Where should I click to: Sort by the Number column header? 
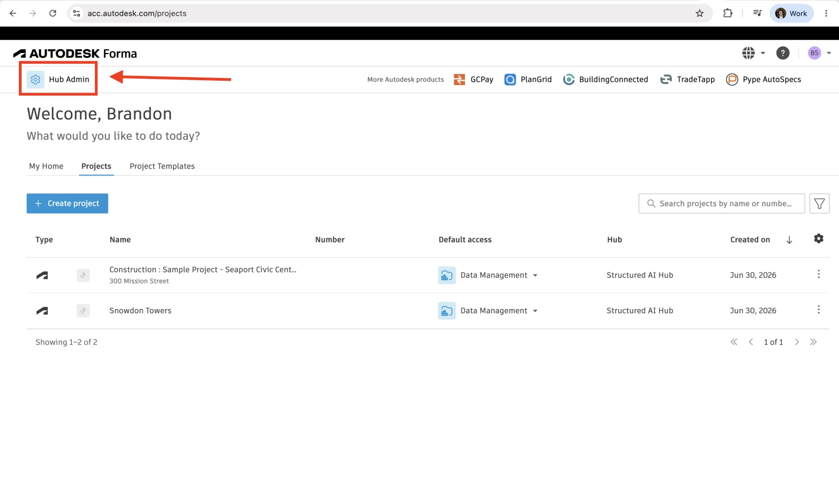click(330, 239)
